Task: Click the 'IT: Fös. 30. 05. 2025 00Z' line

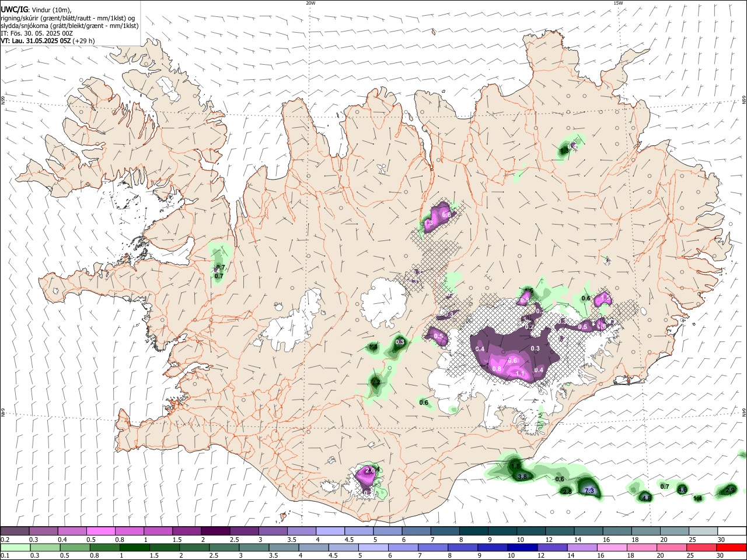Action: 37,33
